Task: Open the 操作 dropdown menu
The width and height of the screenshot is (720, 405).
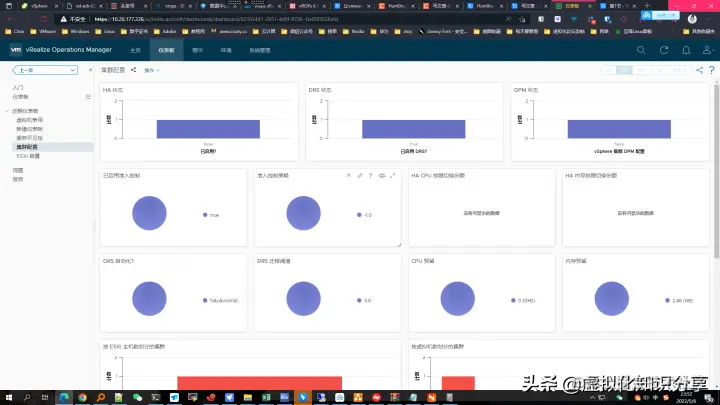Action: [x=152, y=70]
